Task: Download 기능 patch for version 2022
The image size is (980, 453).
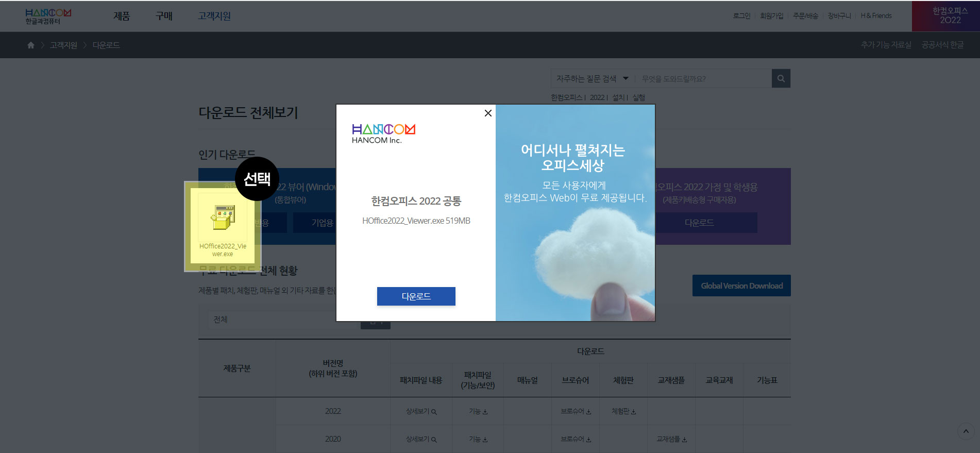Action: click(x=478, y=411)
